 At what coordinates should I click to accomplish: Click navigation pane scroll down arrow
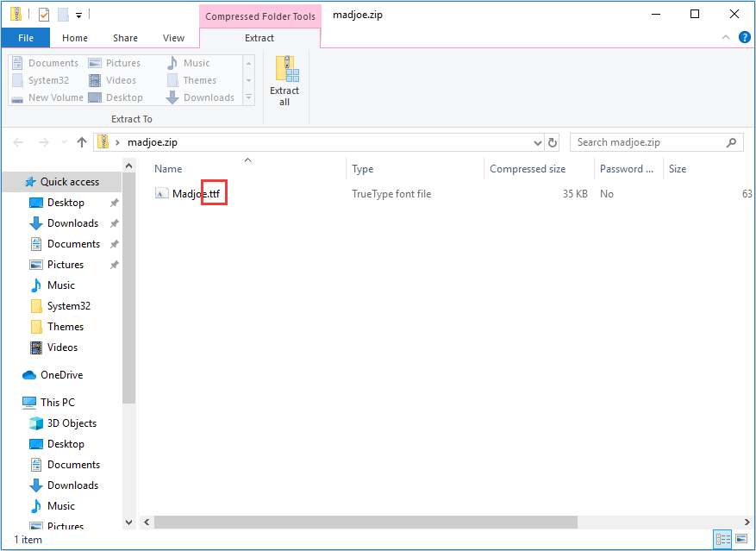(128, 522)
